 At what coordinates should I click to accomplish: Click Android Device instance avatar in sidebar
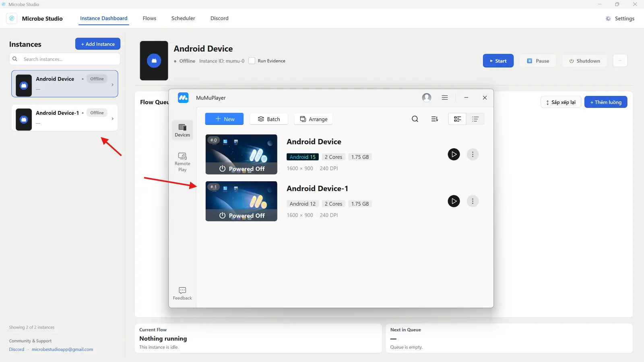pos(24,85)
